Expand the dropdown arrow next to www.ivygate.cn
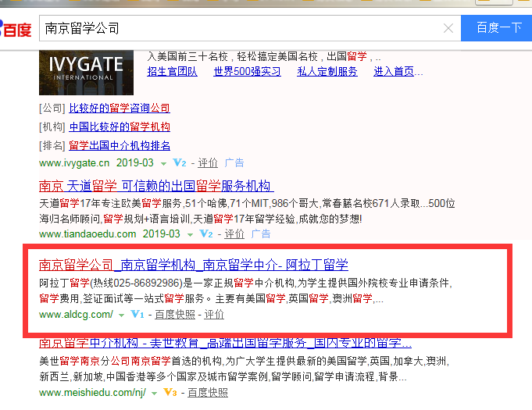 [x=163, y=163]
